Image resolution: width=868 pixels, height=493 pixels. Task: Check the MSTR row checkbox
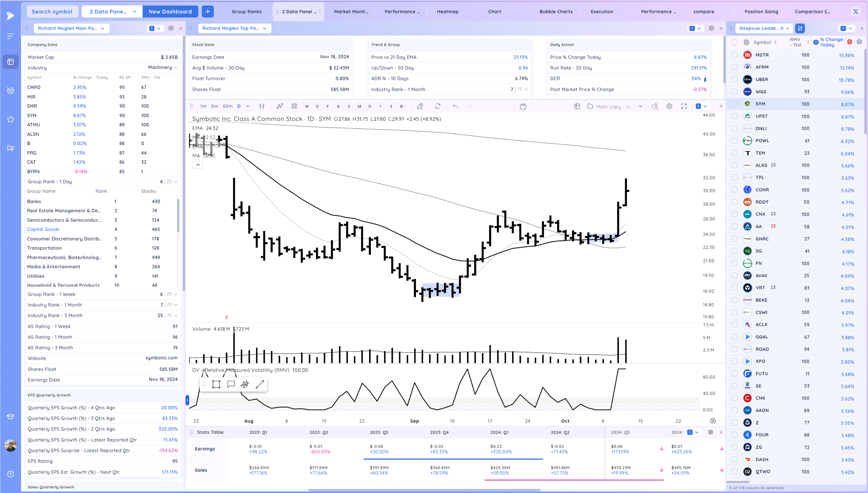[734, 55]
